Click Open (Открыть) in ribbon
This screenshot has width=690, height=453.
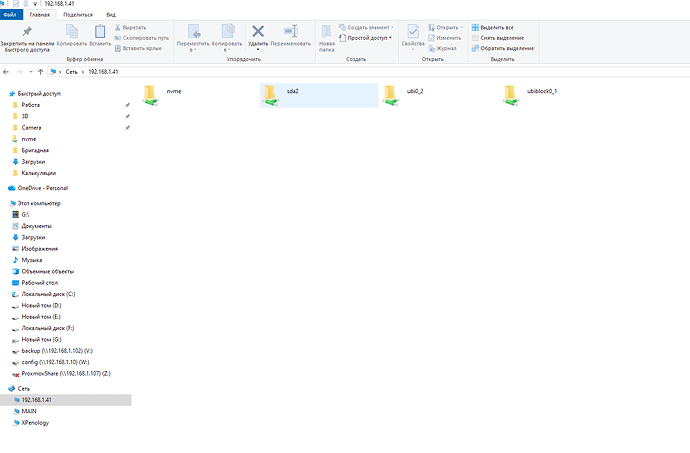(445, 27)
